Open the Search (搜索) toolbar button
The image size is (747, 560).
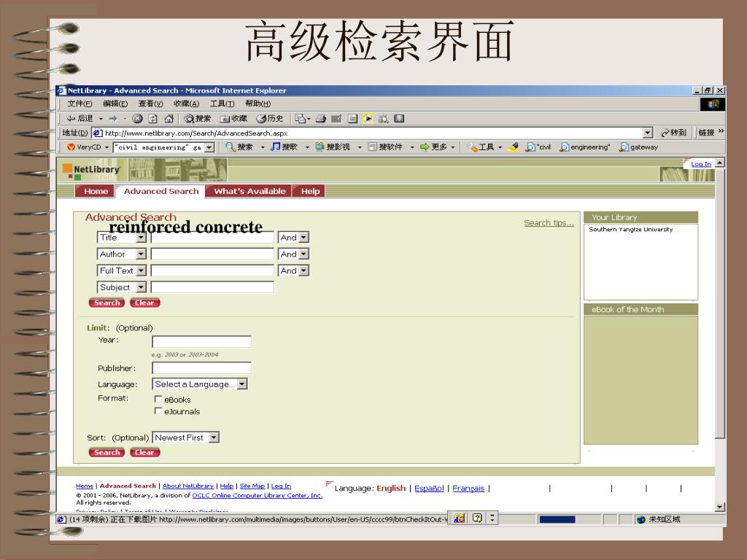pyautogui.click(x=197, y=119)
